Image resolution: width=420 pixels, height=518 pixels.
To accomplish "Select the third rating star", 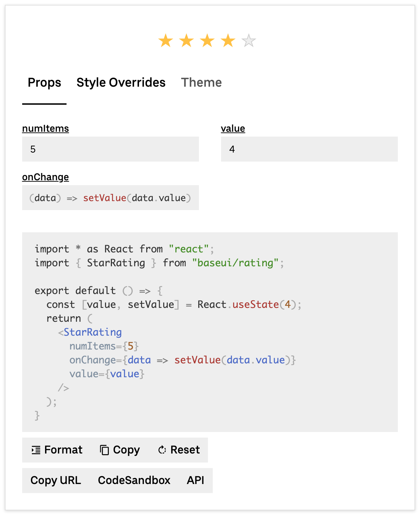I will (x=207, y=41).
